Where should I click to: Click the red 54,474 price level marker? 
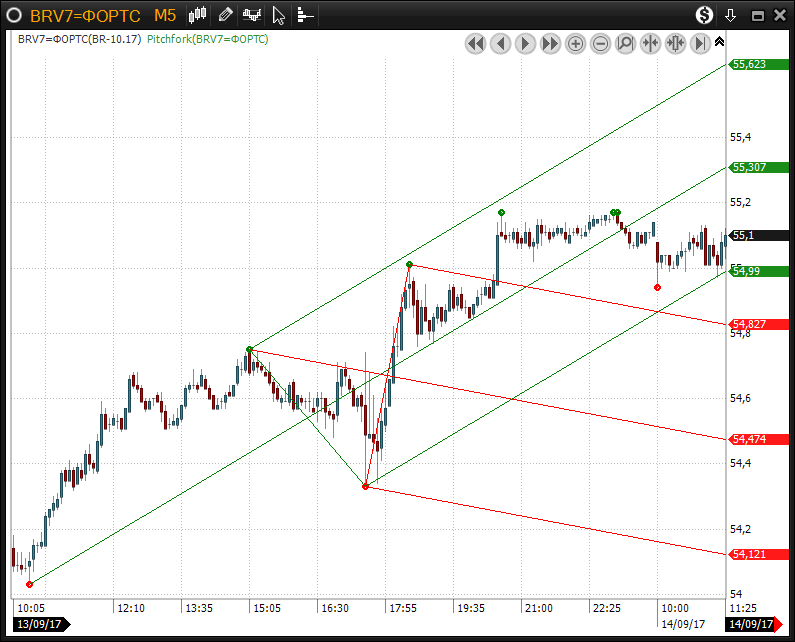[x=761, y=439]
